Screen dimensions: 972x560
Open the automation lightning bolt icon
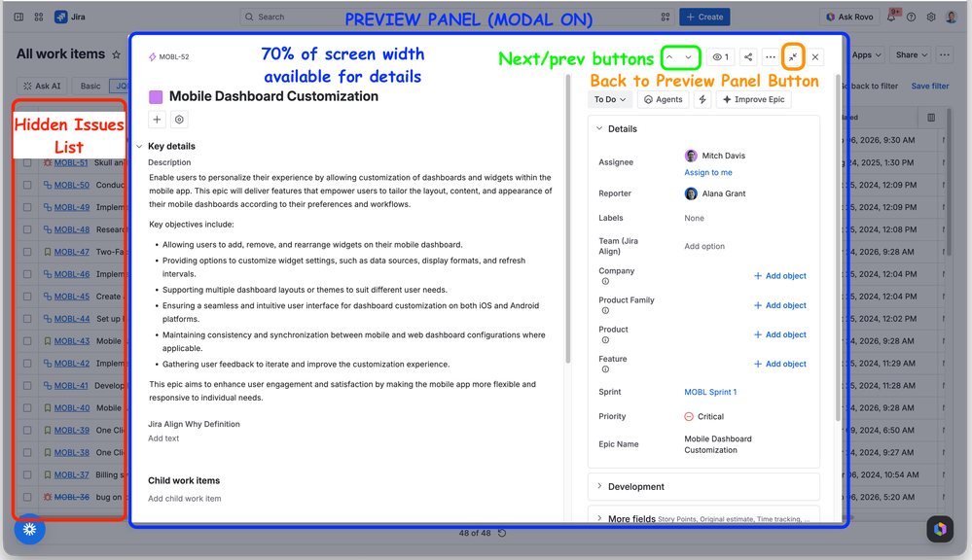coord(702,99)
